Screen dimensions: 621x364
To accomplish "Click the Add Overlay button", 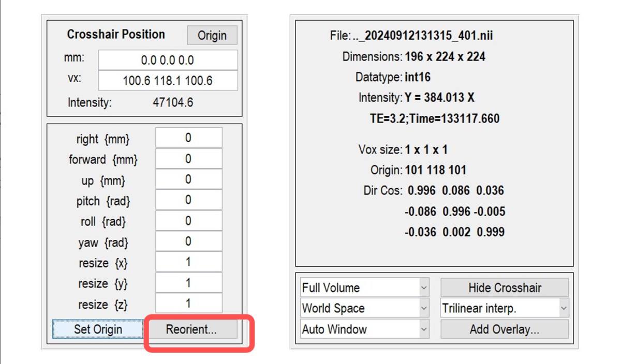I will (504, 329).
